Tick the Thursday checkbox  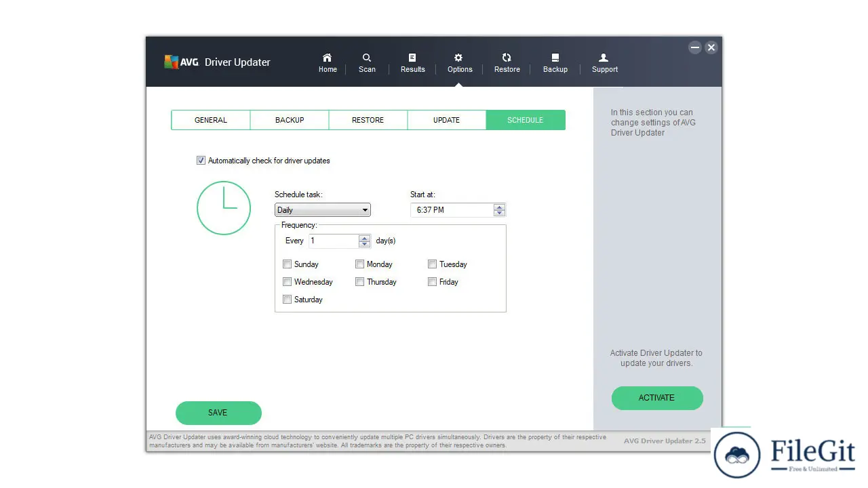click(x=360, y=282)
